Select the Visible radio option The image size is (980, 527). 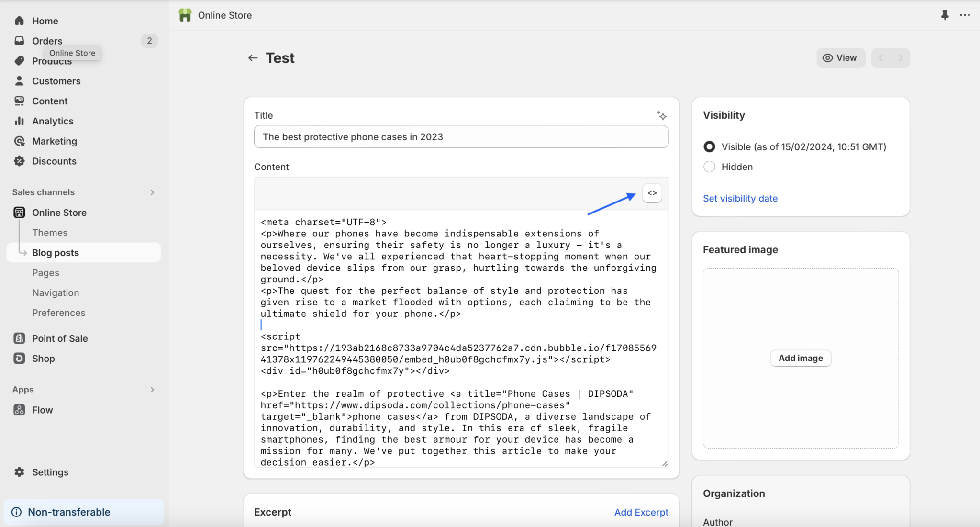[x=710, y=146]
